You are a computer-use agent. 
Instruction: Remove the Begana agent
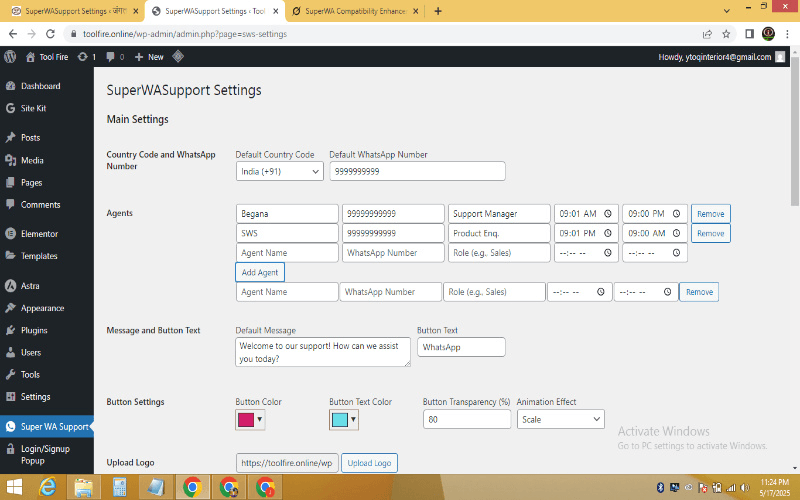click(x=711, y=214)
